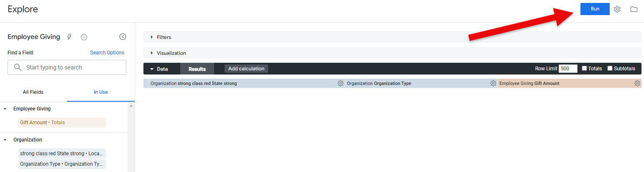Enable the Totals checkbox
The height and width of the screenshot is (172, 644).
[x=585, y=68]
